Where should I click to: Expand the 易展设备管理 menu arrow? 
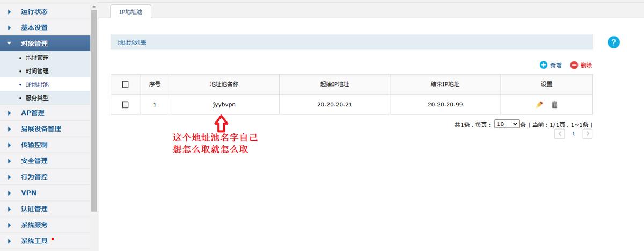pos(9,129)
